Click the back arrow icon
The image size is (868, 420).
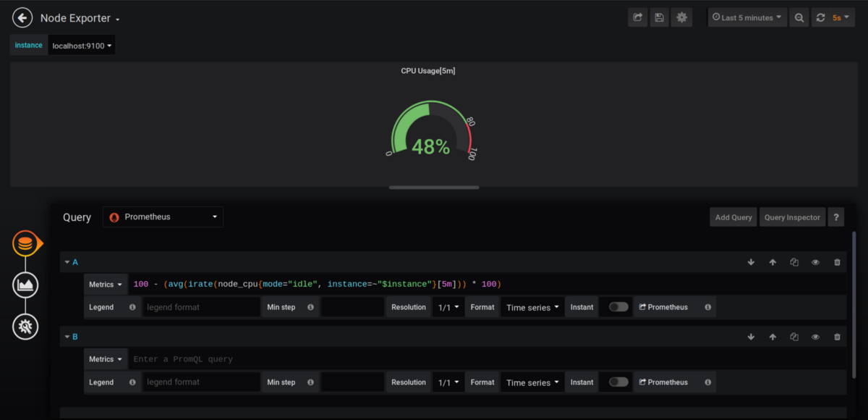(22, 18)
